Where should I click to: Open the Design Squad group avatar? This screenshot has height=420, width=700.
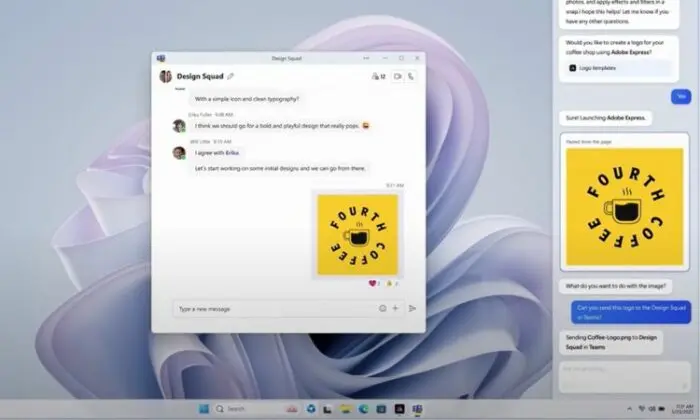166,76
